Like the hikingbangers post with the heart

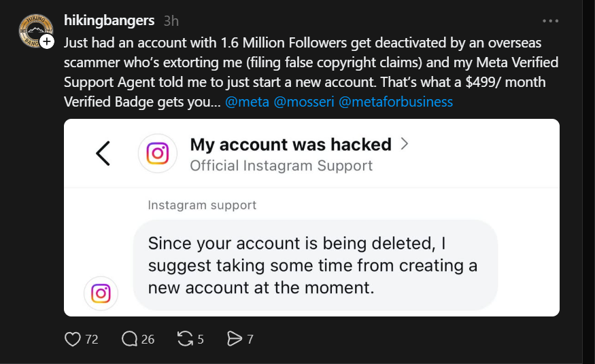(73, 339)
